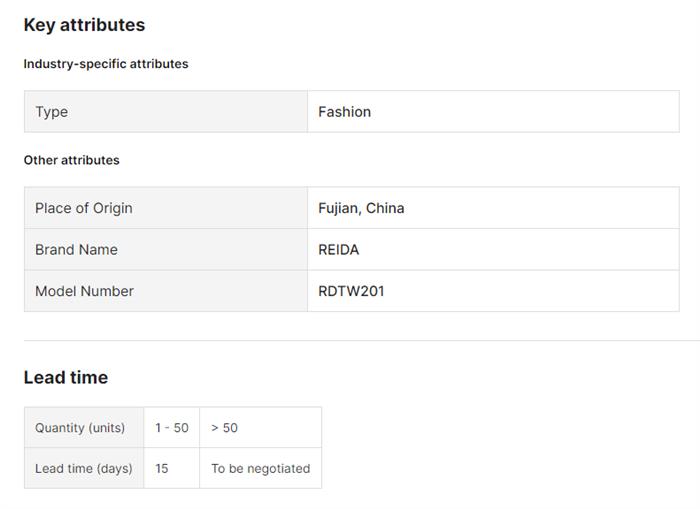Click the Fujian, China value
700x509 pixels.
click(361, 208)
